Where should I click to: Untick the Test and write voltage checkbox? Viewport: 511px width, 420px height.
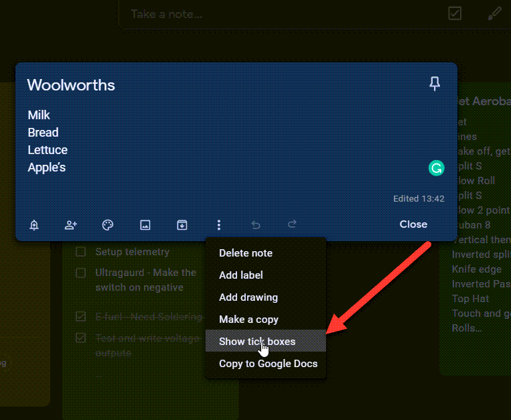[80, 338]
